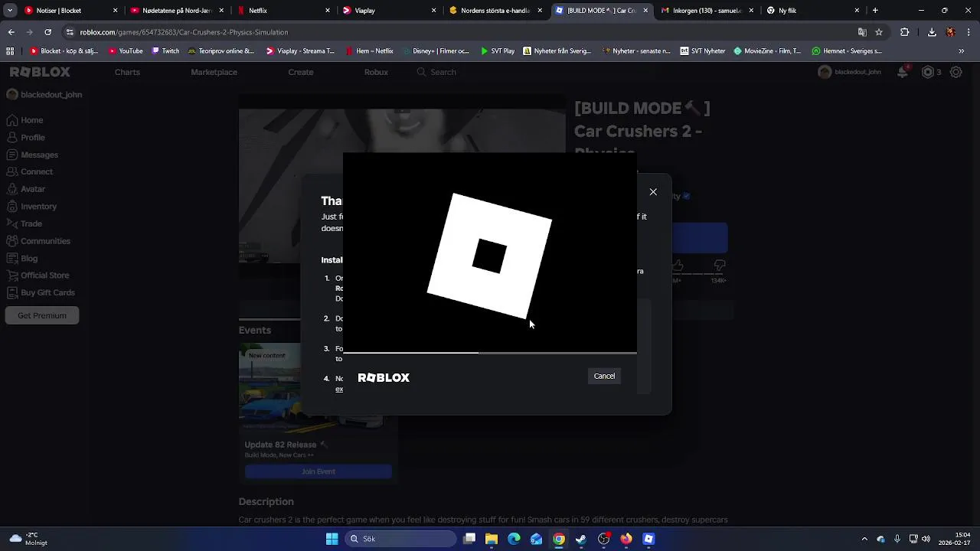Screen dimensions: 980x551
Task: Open the tab search dropdown
Action: [x=10, y=11]
